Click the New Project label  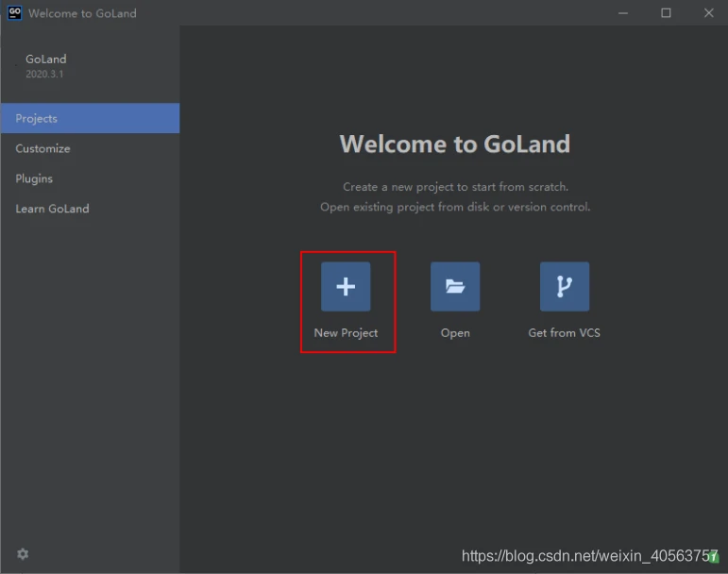point(346,333)
